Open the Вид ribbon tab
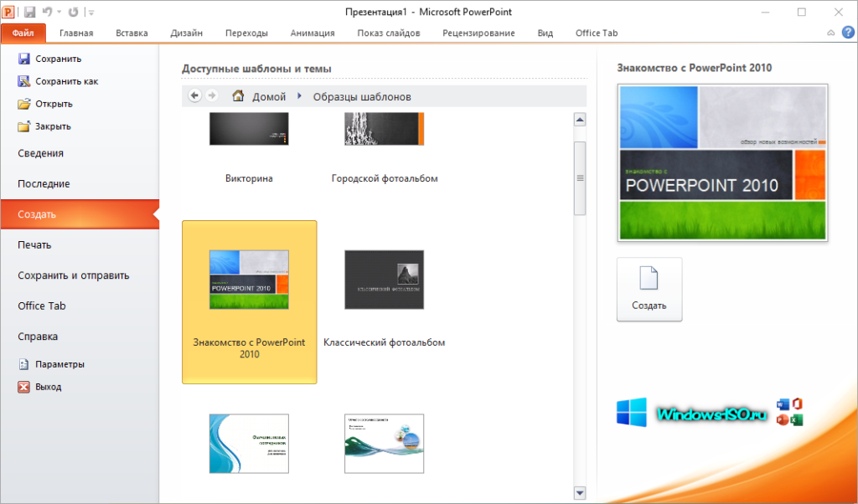This screenshot has width=858, height=504. pos(545,33)
